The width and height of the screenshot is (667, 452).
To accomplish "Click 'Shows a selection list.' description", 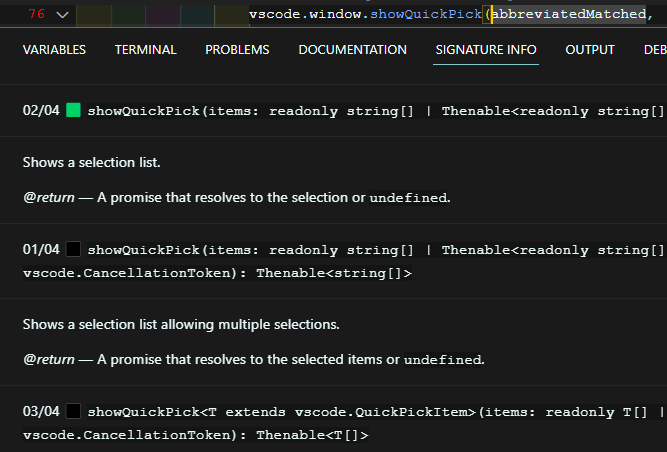I will (x=91, y=162).
